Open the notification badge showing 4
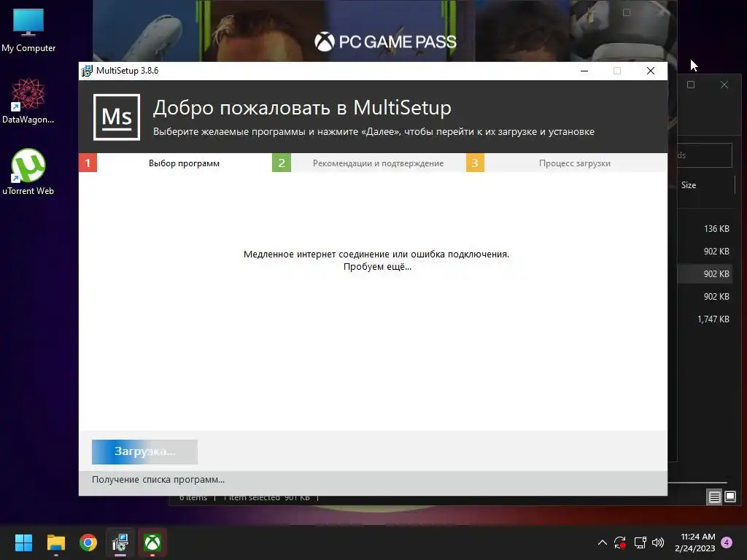Image resolution: width=747 pixels, height=560 pixels. pos(727,542)
